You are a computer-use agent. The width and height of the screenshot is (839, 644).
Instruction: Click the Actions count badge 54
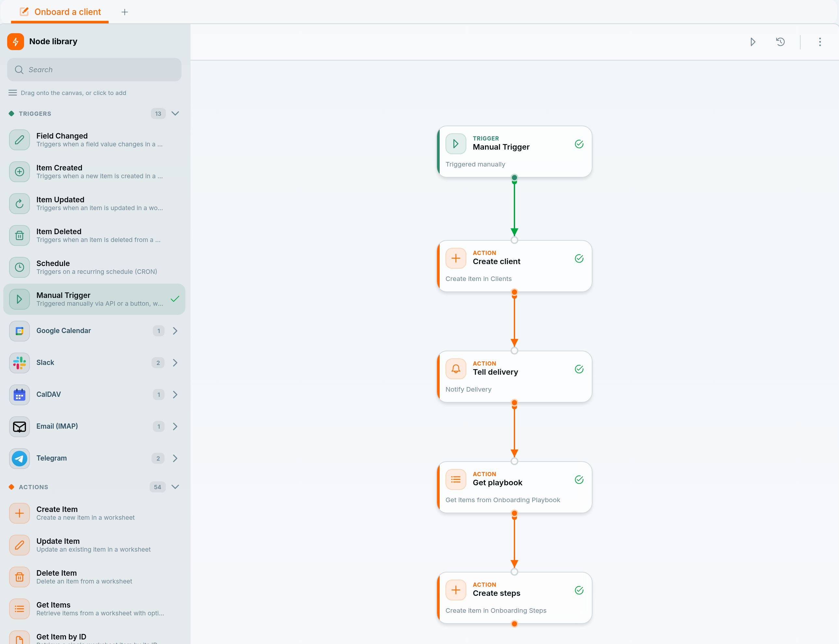(x=157, y=487)
